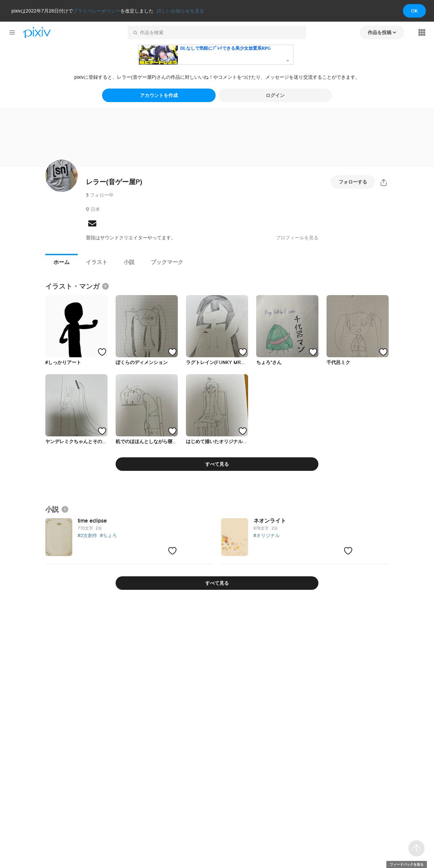Viewport: 434px width, 868px height.
Task: Focus the 作品を検索 search field
Action: [217, 32]
